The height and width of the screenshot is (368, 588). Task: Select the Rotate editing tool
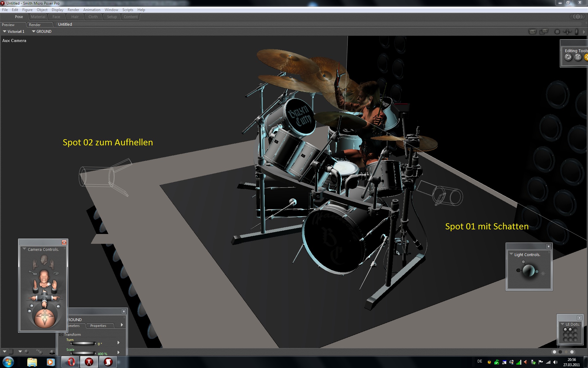coord(568,57)
